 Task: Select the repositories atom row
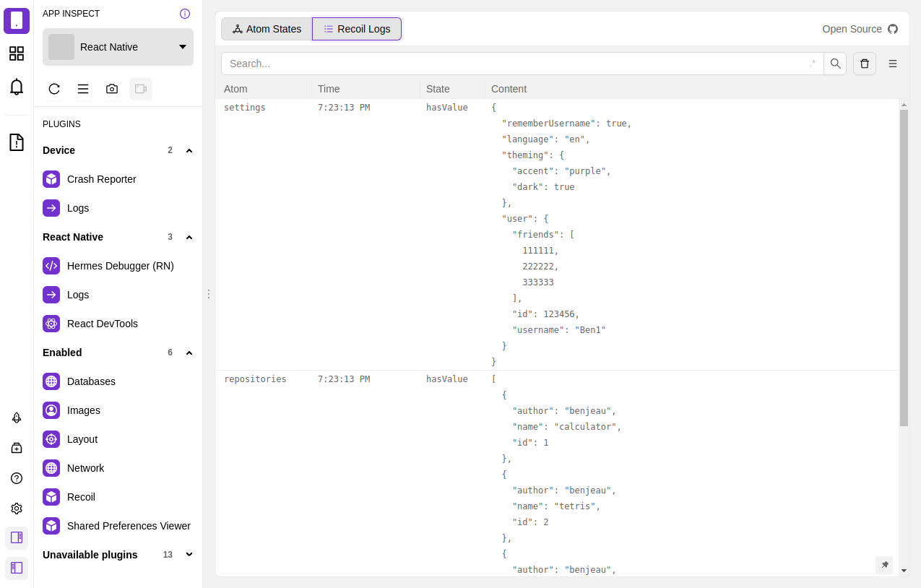[557, 473]
